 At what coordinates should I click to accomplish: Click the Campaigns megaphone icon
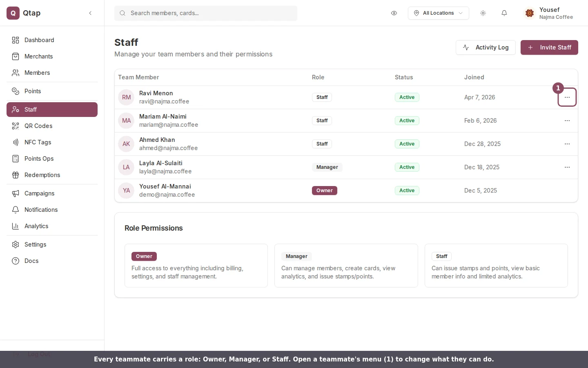pyautogui.click(x=16, y=193)
